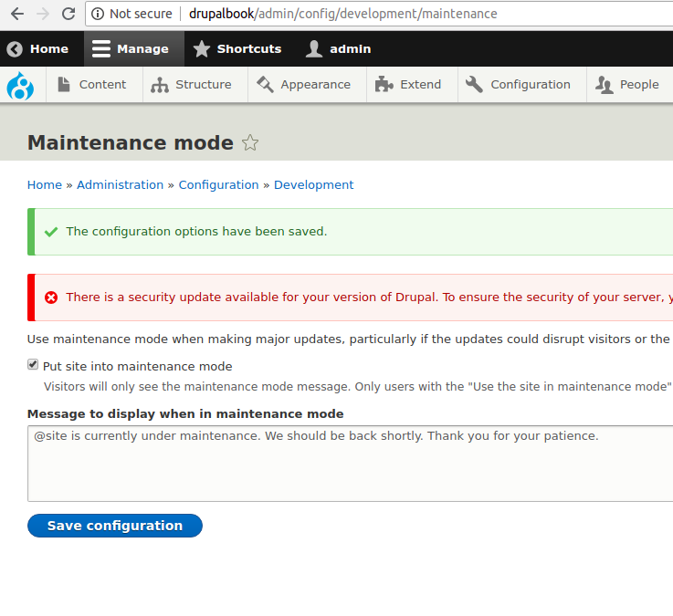Screen dimensions: 673x616
Task: Click the Home back-arrow icon in toolbar
Action: pos(15,49)
